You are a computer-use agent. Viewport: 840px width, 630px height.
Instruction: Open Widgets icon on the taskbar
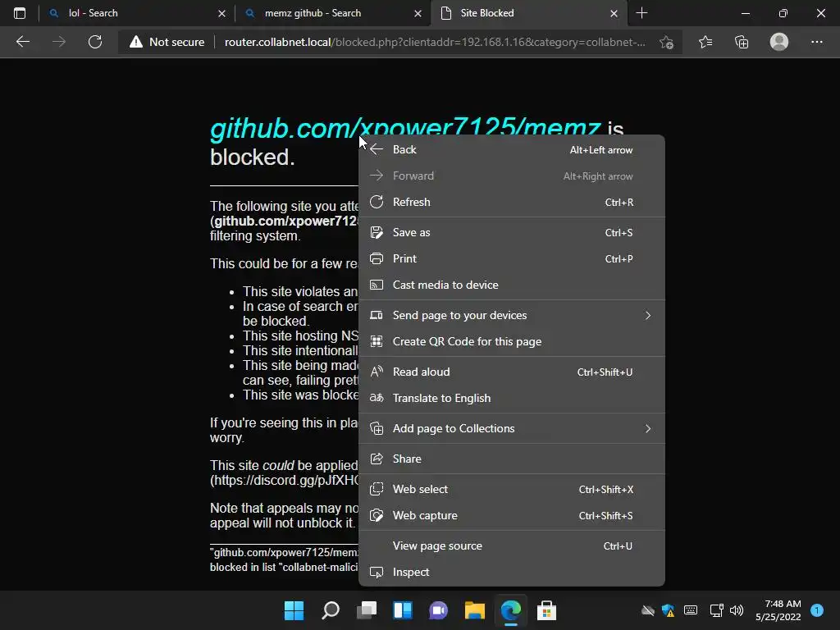pyautogui.click(x=403, y=610)
